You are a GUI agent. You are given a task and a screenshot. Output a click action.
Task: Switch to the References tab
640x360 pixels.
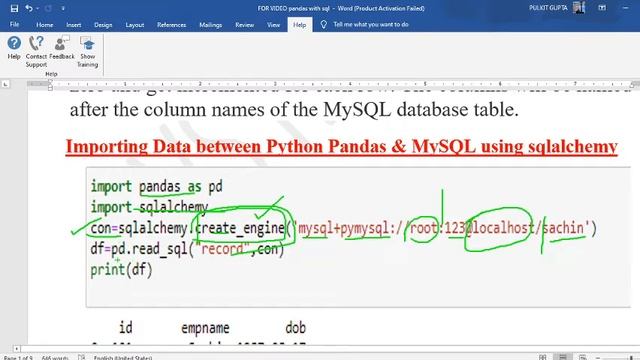(x=171, y=25)
